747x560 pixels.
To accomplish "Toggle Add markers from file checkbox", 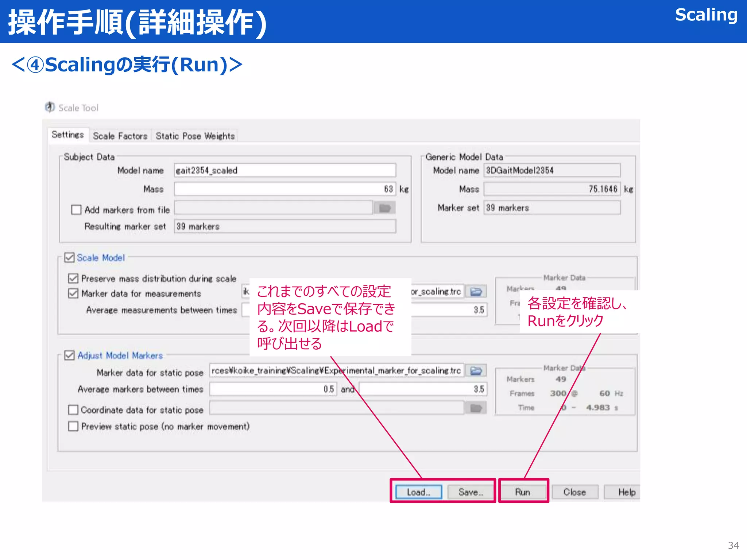I will pos(76,210).
